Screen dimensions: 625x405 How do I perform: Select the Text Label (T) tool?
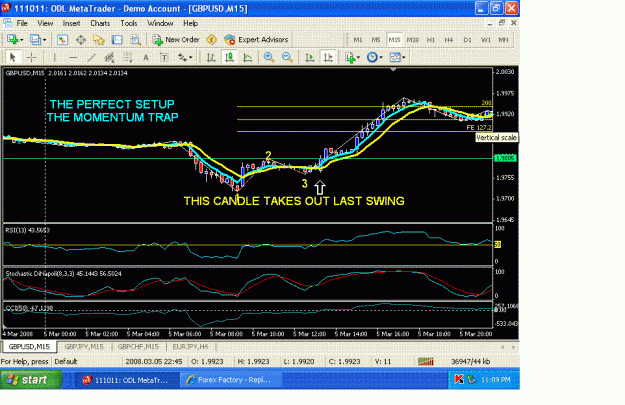tap(164, 57)
